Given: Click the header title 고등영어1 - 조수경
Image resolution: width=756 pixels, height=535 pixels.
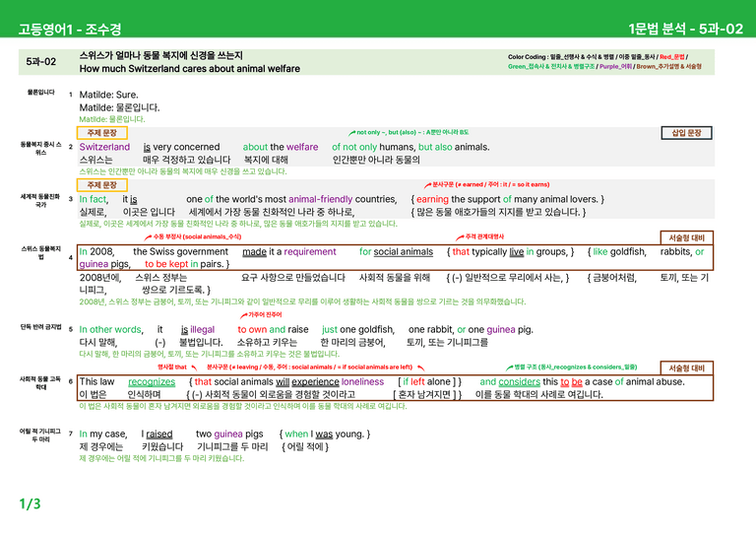Looking at the screenshot, I should (x=70, y=29).
